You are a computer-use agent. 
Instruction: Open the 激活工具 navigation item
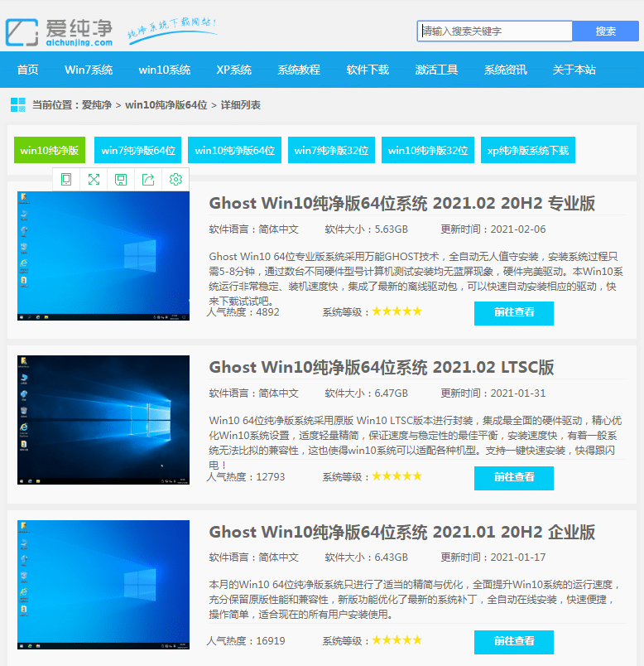436,70
